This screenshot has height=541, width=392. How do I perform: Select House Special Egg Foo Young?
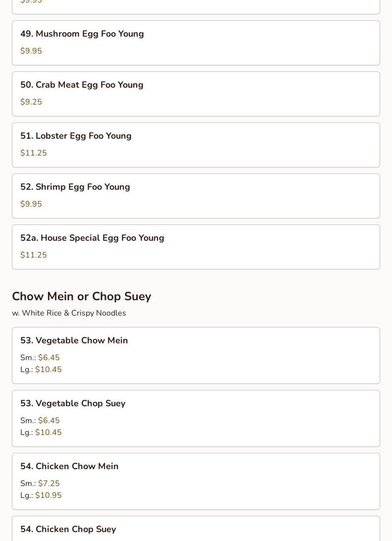point(92,238)
